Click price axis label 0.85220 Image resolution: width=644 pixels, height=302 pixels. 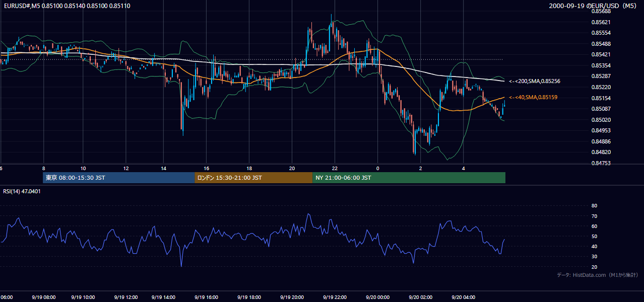tap(601, 87)
